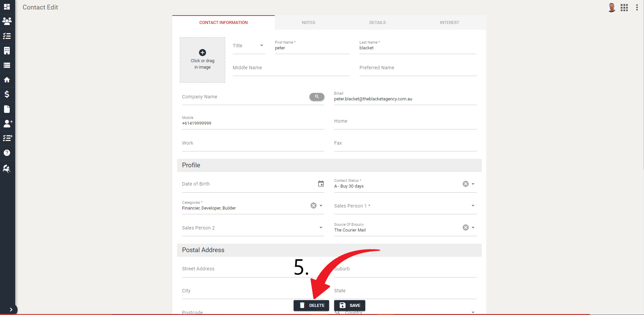Open the dollar sign sales icon
644x315 pixels.
click(x=7, y=94)
